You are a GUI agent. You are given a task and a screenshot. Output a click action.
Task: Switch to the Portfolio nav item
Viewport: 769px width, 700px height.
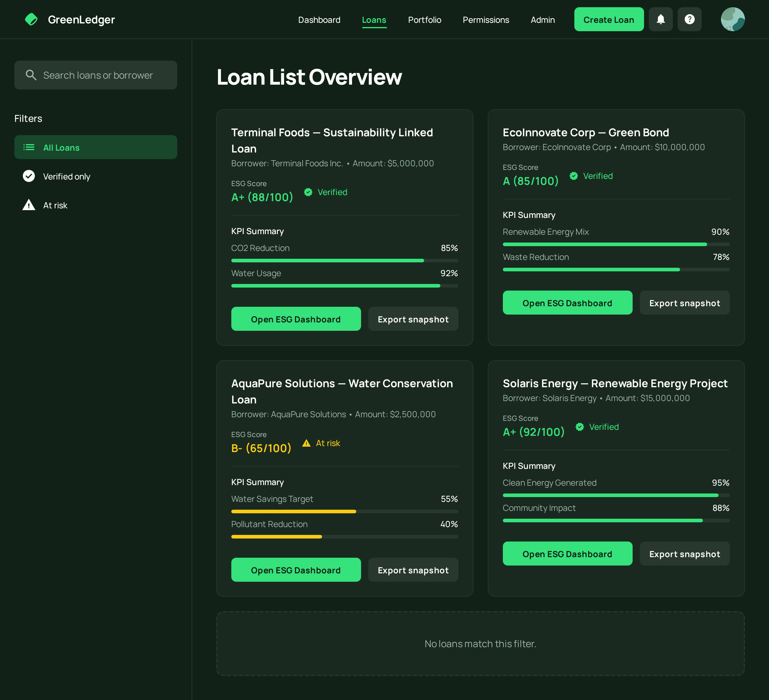[x=424, y=20]
